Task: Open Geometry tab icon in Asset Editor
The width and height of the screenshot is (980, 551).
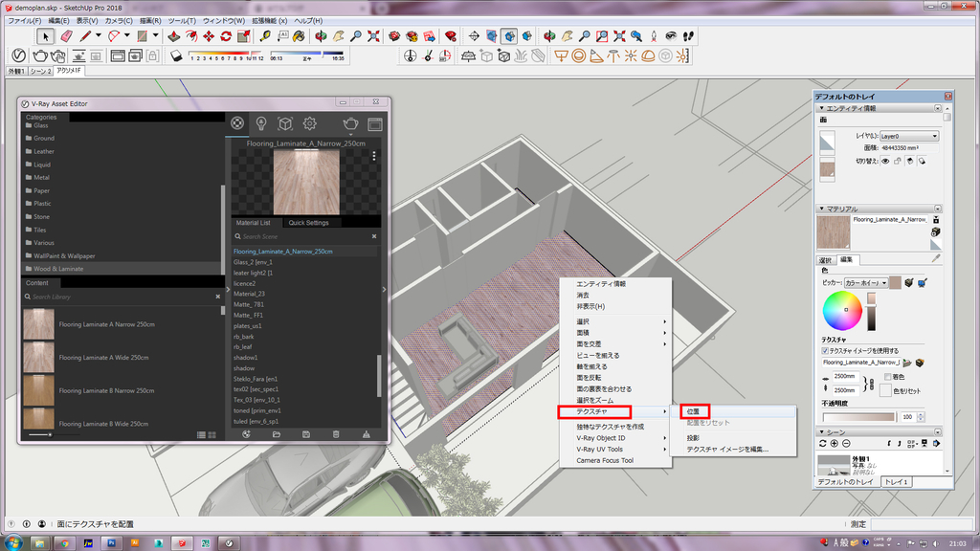Action: [285, 123]
